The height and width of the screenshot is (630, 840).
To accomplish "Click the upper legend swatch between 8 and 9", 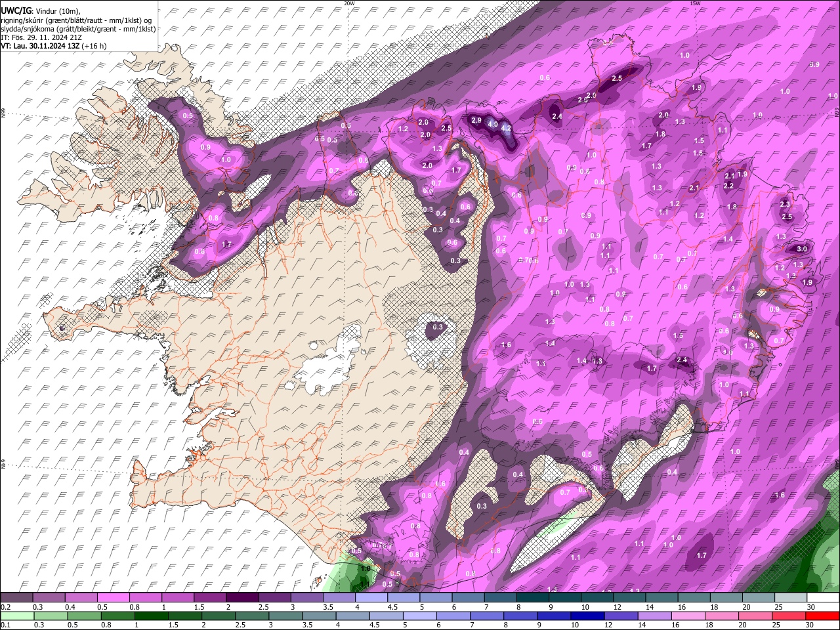I will pyautogui.click(x=533, y=598).
